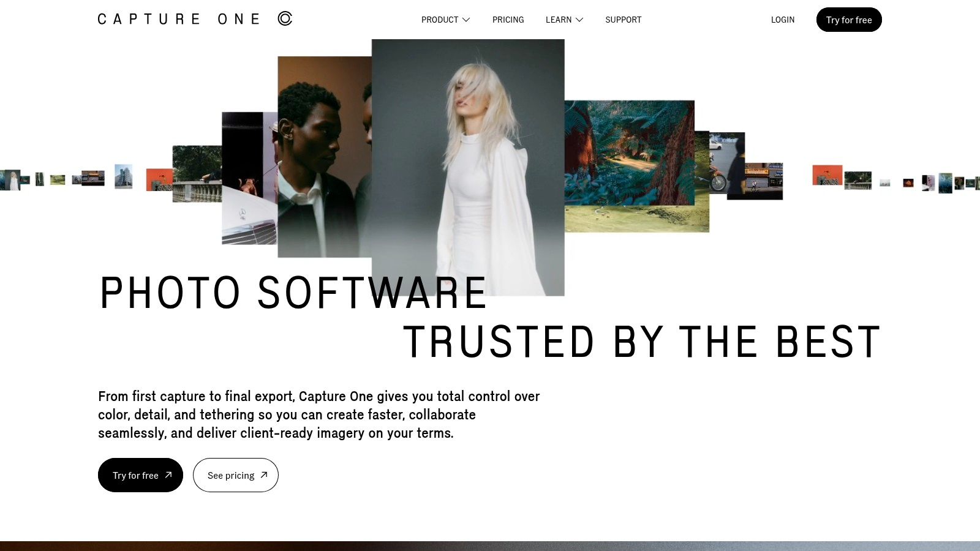Screen dimensions: 980x551
Task: Open the Pricing menu item
Action: click(508, 20)
